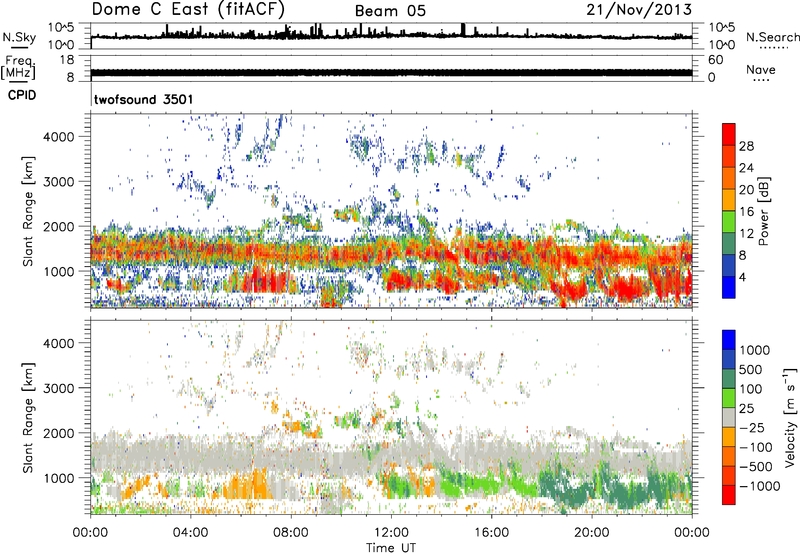Click the 'N.Search' legend label
The image size is (800, 554).
click(x=772, y=37)
